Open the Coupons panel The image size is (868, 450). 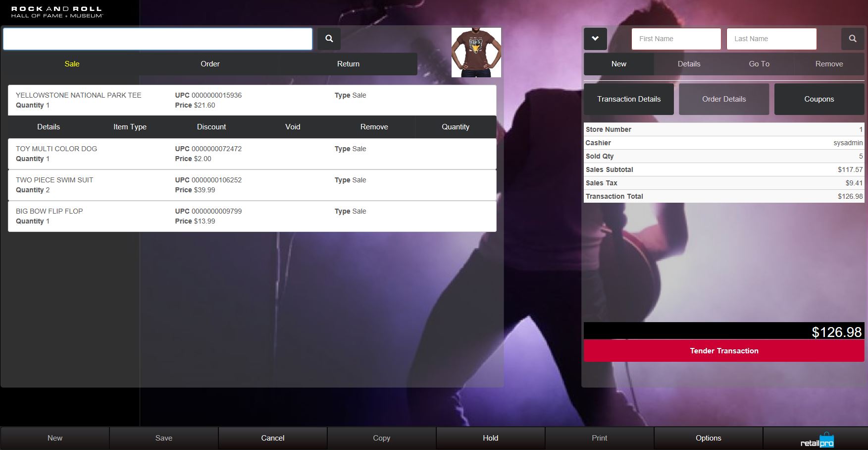pos(818,99)
